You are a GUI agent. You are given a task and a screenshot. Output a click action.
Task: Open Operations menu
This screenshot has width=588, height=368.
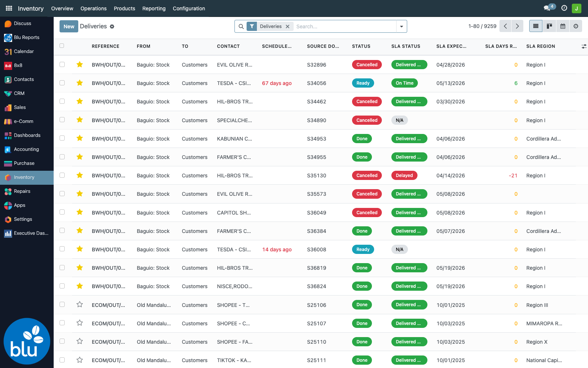point(93,8)
